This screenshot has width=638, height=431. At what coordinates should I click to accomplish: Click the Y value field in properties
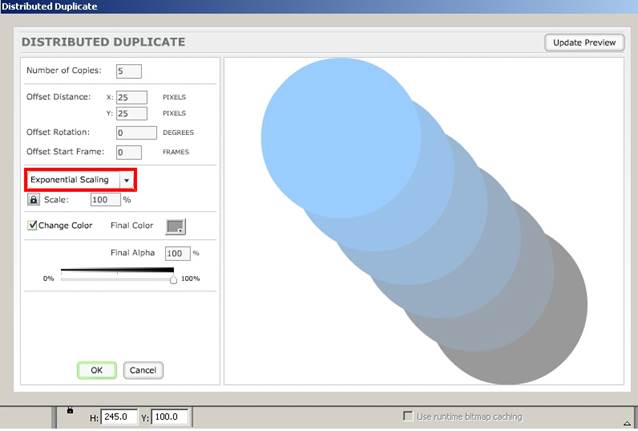pyautogui.click(x=169, y=417)
